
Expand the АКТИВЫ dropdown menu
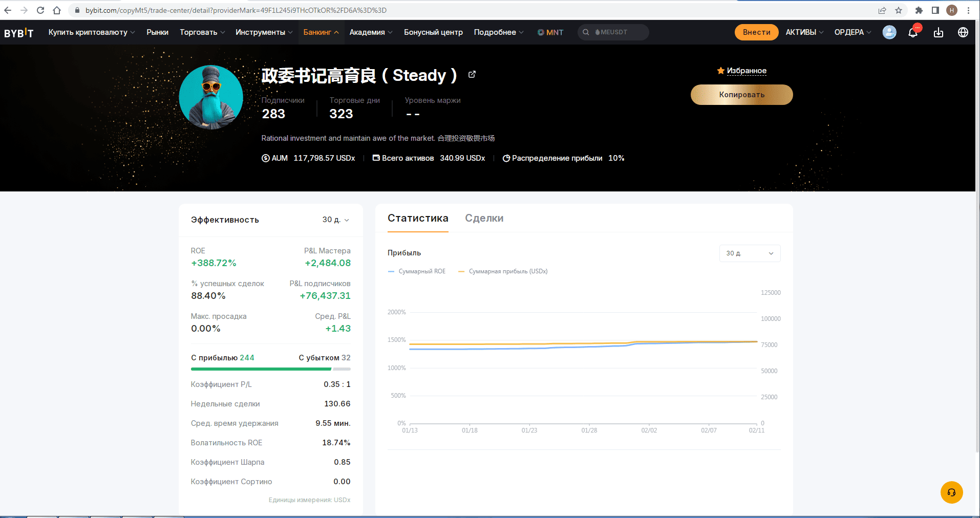coord(804,32)
